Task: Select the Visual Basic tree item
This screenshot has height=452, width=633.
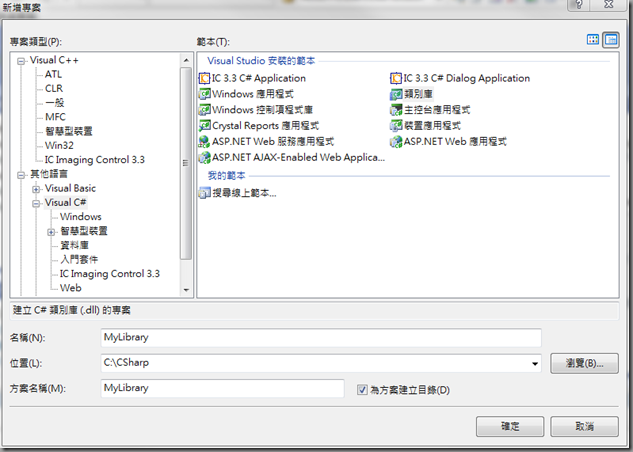Action: pyautogui.click(x=70, y=188)
